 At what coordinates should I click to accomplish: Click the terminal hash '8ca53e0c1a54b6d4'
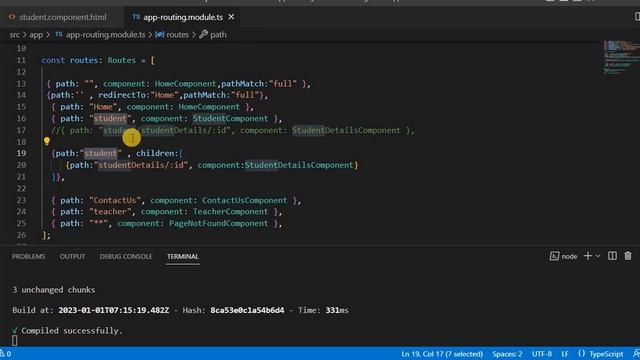coord(247,310)
